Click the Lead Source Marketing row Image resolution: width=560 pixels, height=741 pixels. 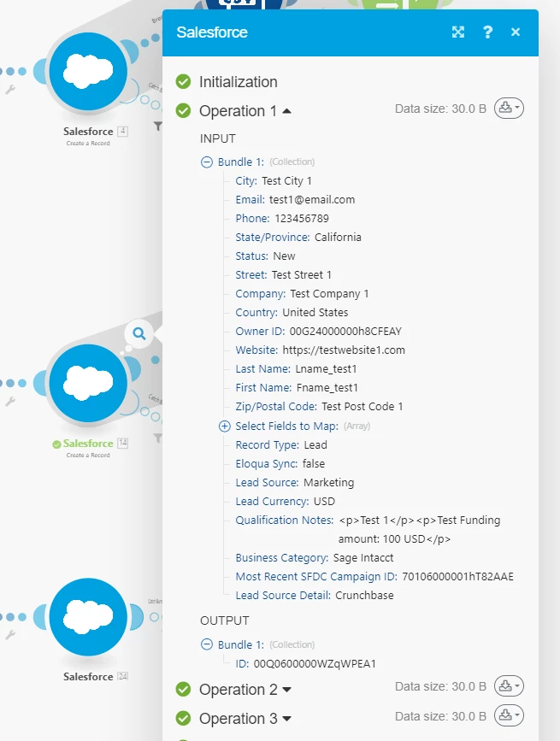(x=294, y=483)
